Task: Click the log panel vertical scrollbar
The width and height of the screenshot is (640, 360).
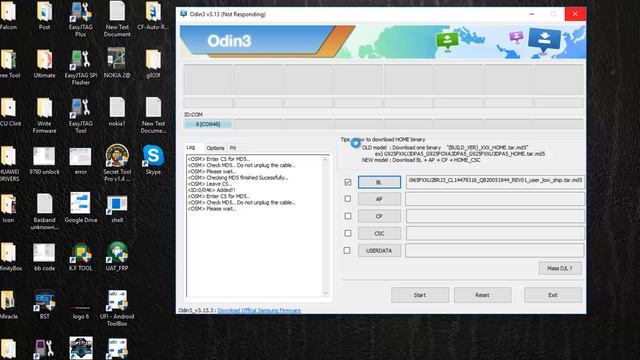Action: tap(325, 226)
